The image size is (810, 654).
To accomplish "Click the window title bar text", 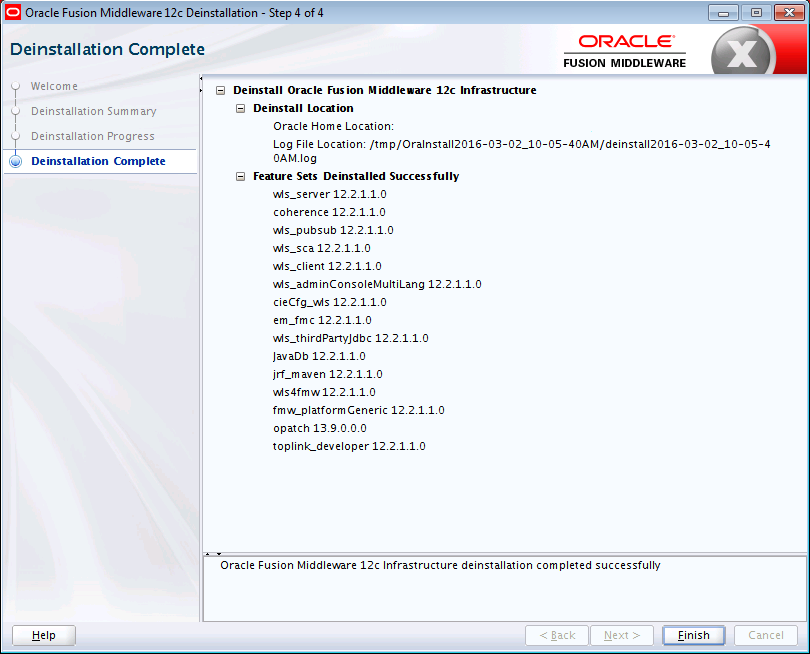I will pyautogui.click(x=175, y=13).
